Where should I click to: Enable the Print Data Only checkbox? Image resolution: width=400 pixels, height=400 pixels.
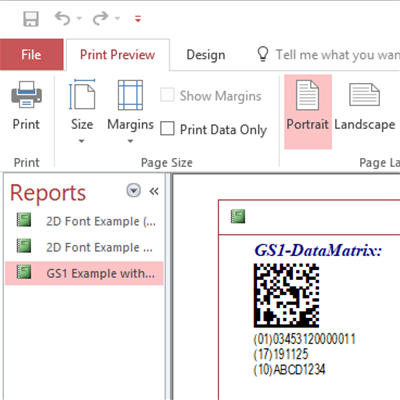(167, 129)
